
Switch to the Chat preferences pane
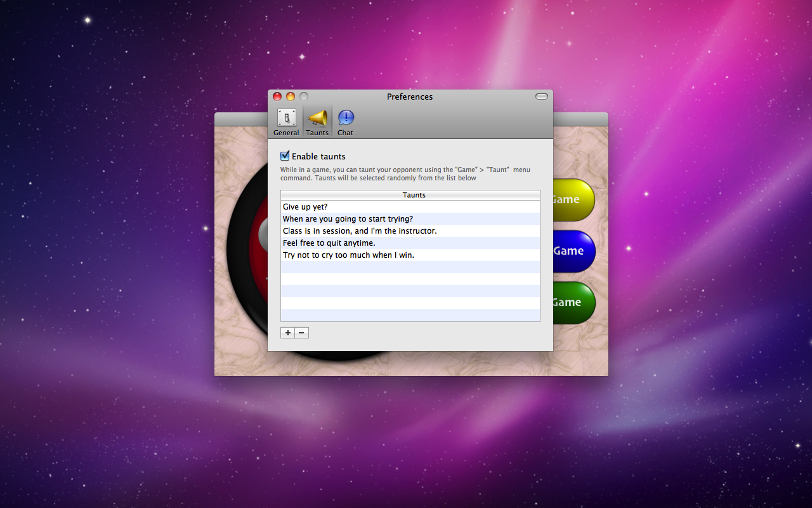pos(346,122)
